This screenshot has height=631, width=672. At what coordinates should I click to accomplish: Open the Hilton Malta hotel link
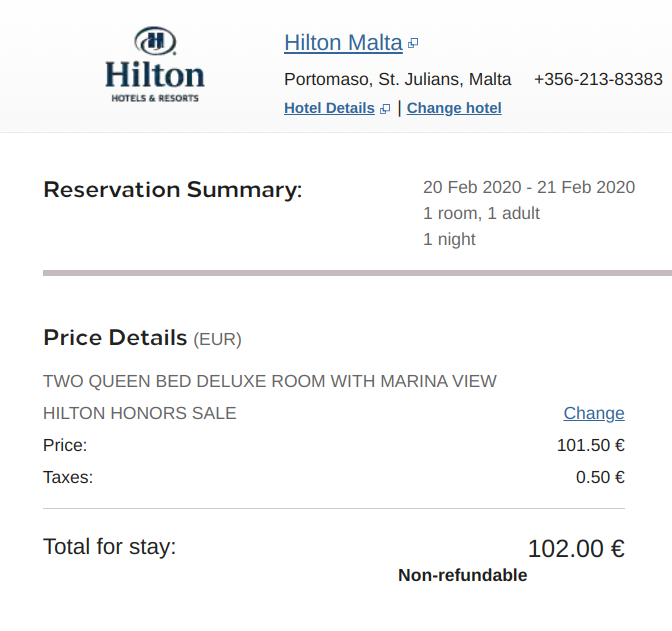click(x=343, y=43)
